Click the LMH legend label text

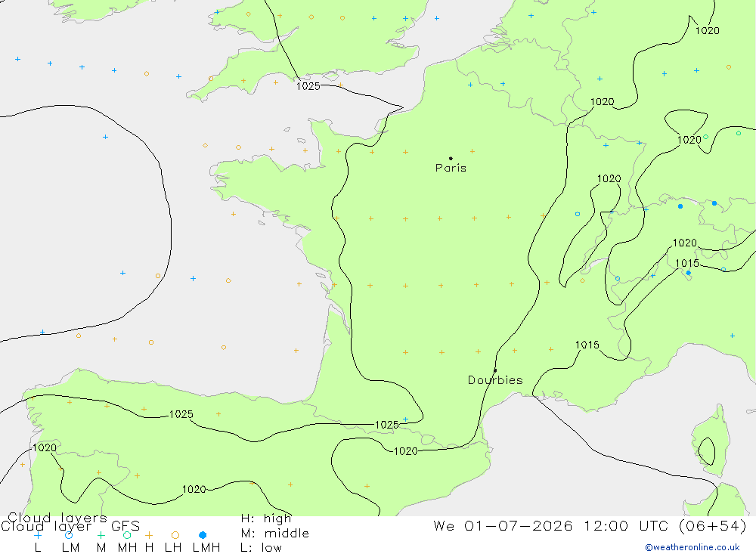pos(206,548)
